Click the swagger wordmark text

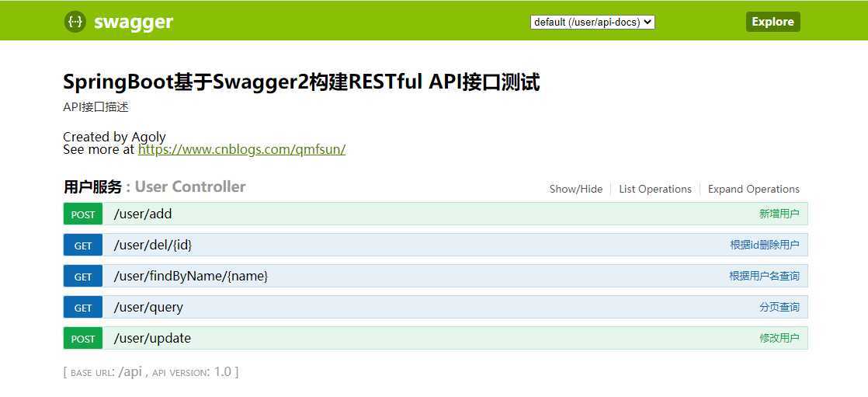pyautogui.click(x=134, y=23)
